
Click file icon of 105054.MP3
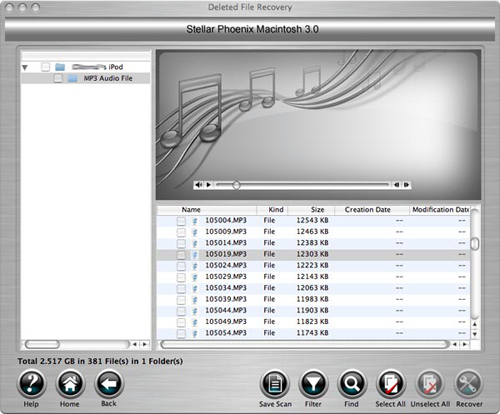(195, 333)
